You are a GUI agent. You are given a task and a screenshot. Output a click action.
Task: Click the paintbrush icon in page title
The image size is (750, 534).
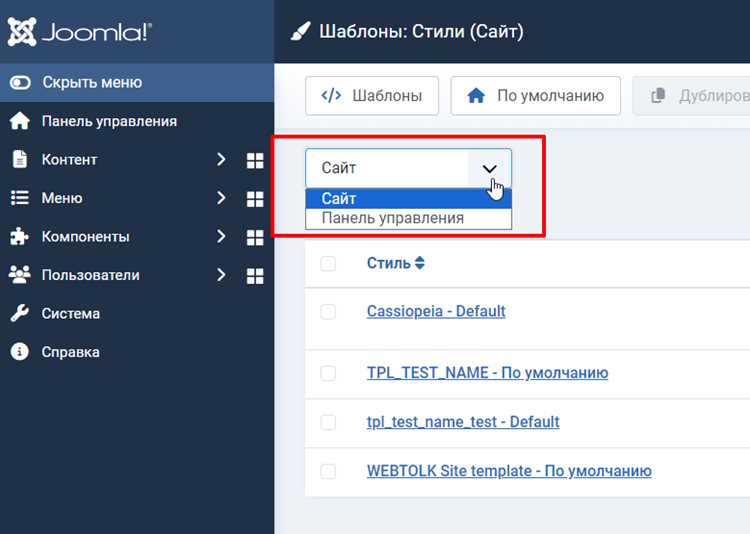301,32
